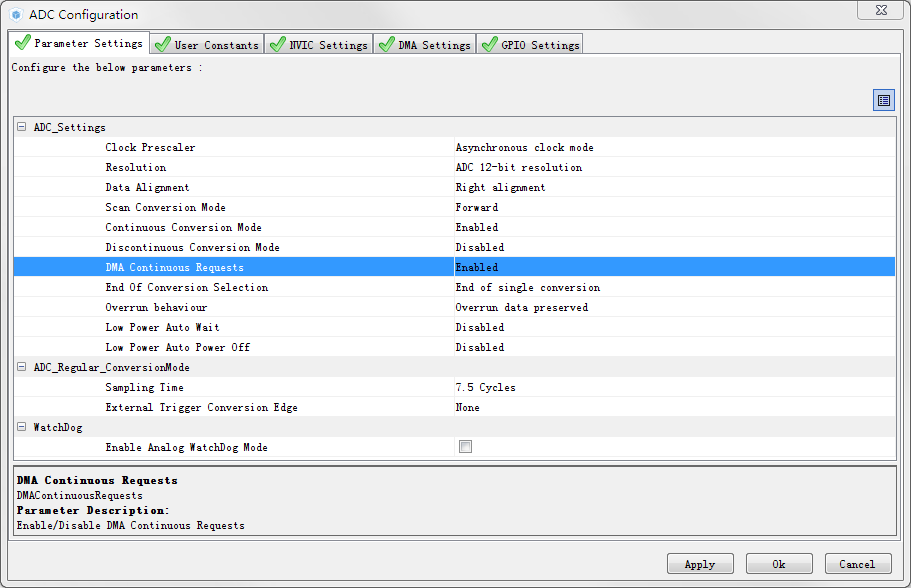Select the DMA Continuous Requests row label

click(x=174, y=267)
